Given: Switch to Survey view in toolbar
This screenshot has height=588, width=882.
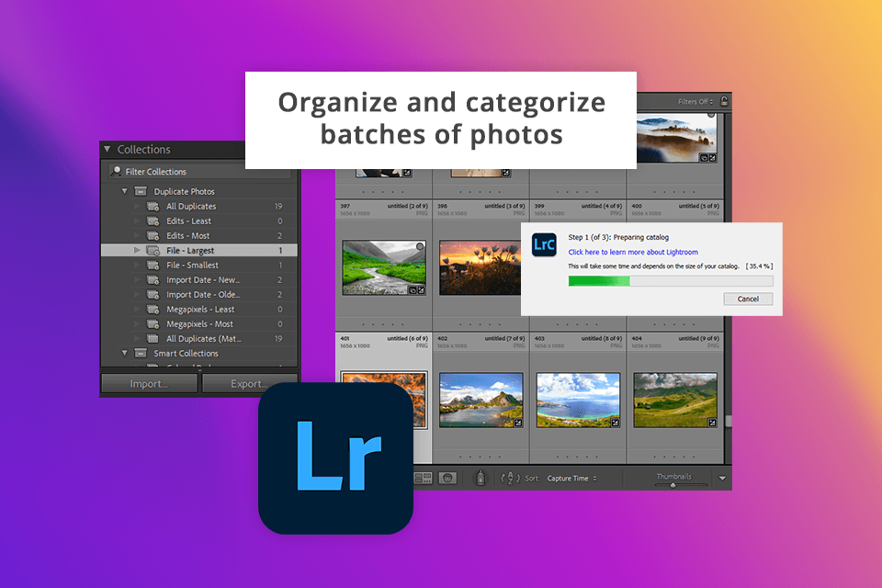Looking at the screenshot, I should coord(423,479).
